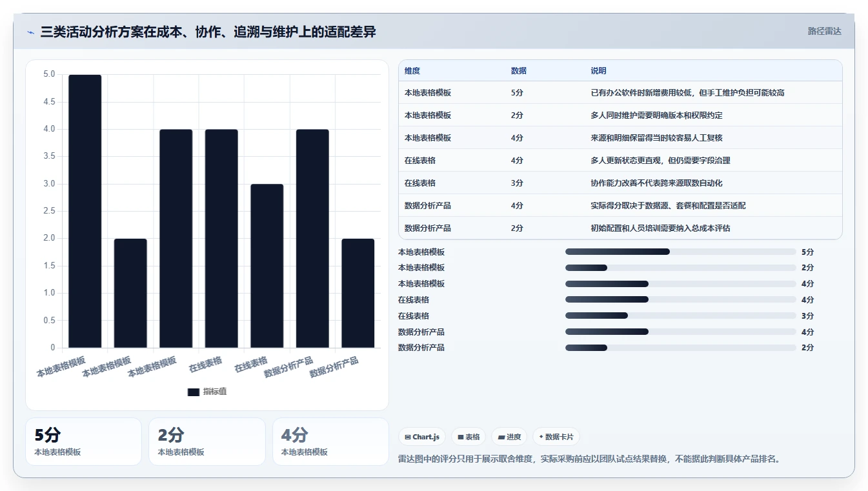Viewport: 868px width, 491px height.
Task: Click the 数据 column header
Action: (518, 71)
